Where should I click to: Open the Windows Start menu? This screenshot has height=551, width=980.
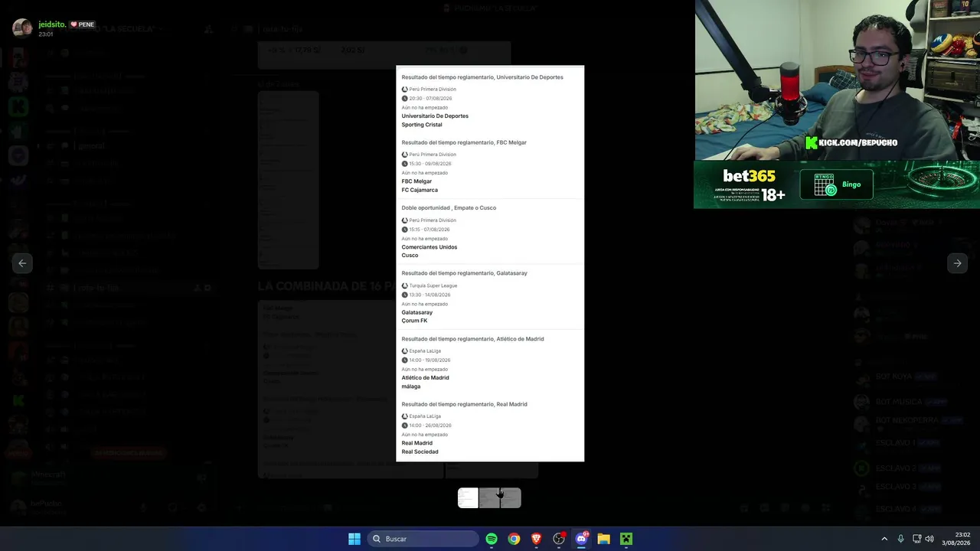(x=354, y=539)
